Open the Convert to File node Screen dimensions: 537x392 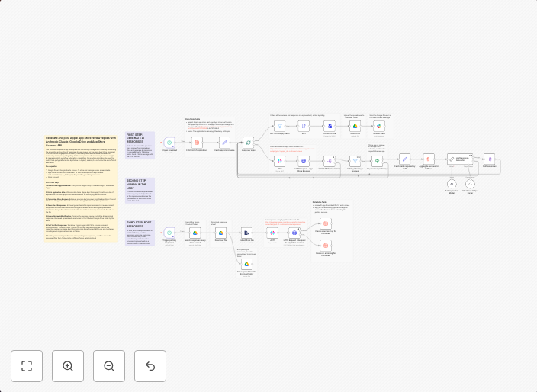pos(330,127)
